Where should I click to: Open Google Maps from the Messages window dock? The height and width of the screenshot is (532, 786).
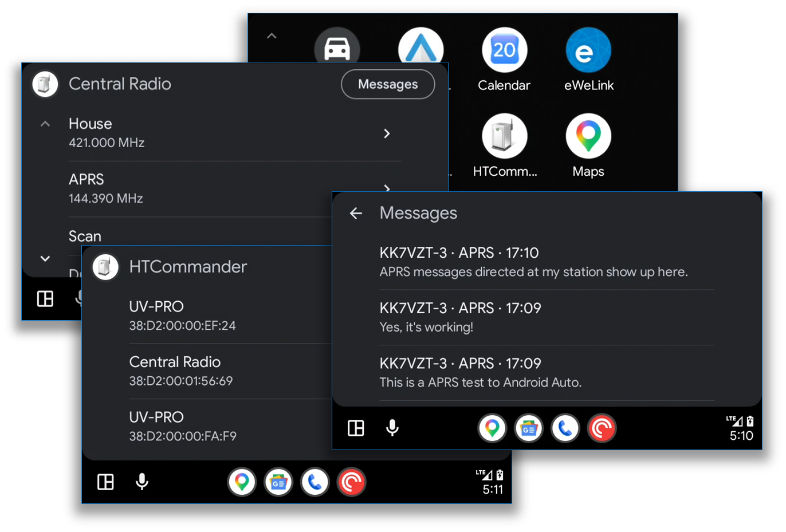(492, 428)
